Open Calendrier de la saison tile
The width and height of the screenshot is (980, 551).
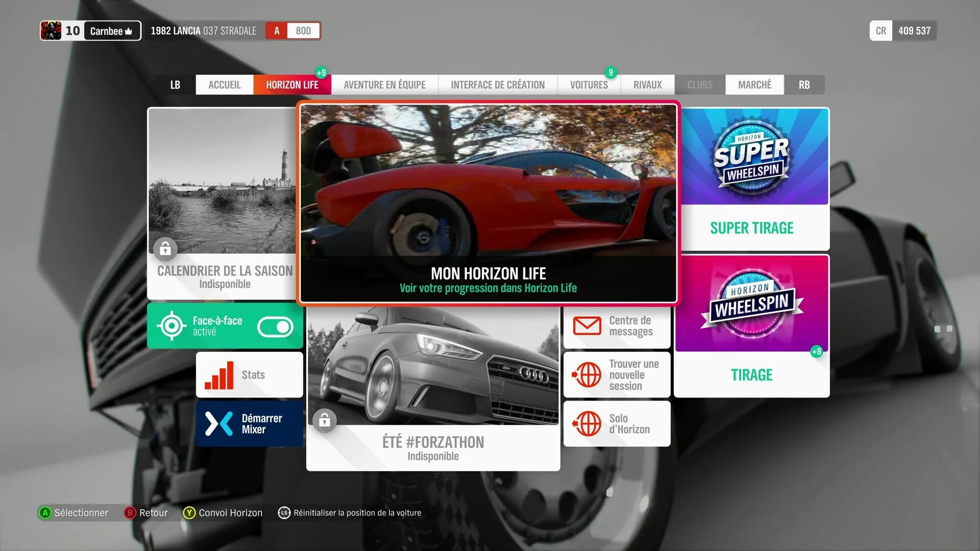[x=223, y=203]
